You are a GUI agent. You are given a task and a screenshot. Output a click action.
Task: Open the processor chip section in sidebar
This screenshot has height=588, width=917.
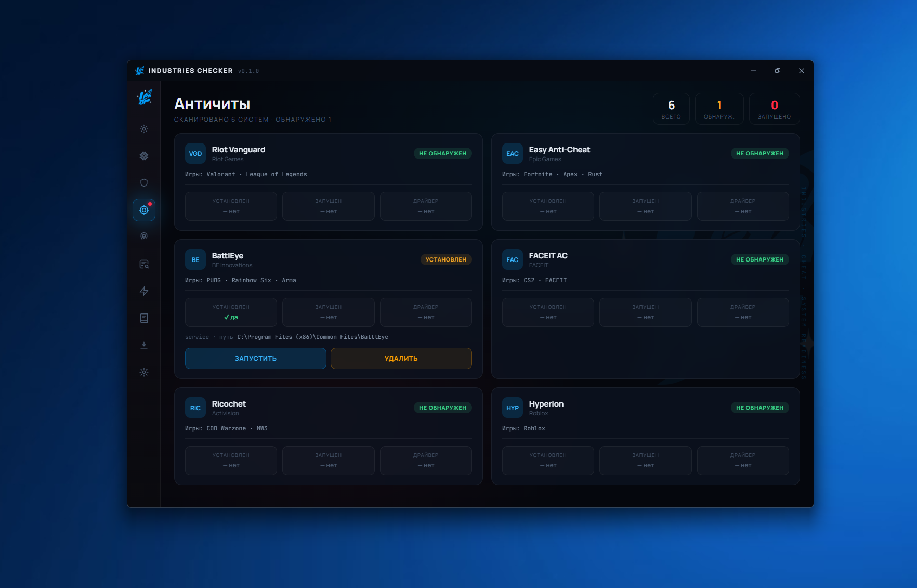coord(144,156)
